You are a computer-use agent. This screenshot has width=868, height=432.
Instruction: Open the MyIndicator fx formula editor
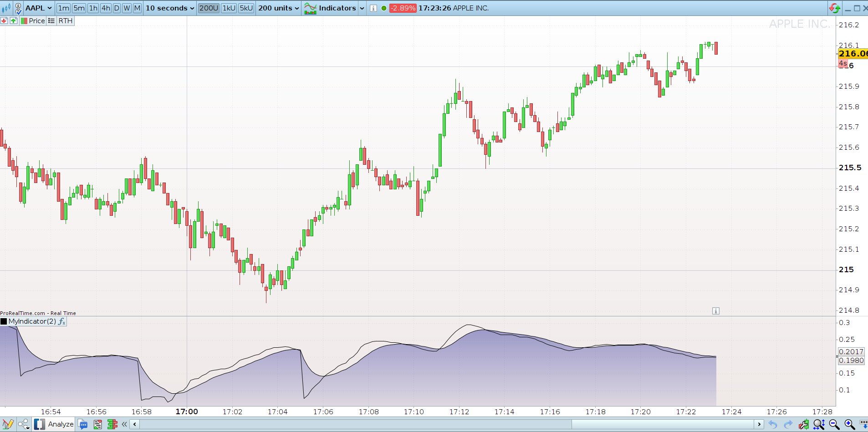pos(62,321)
